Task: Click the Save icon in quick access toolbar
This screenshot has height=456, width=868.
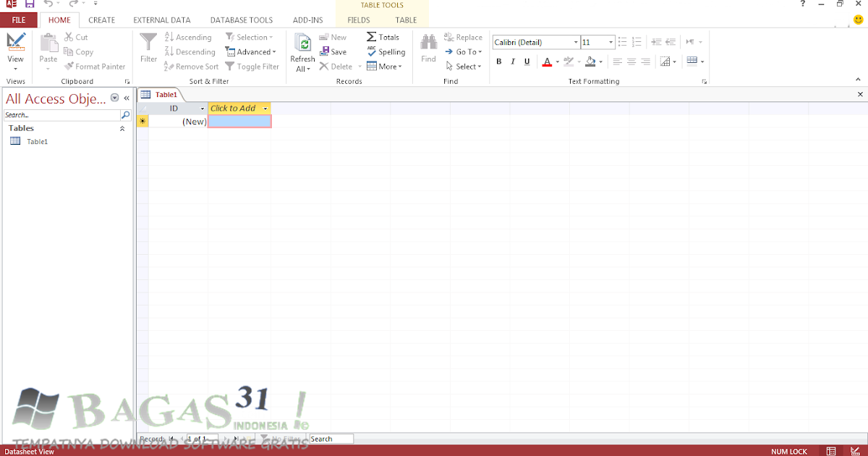Action: point(30,4)
